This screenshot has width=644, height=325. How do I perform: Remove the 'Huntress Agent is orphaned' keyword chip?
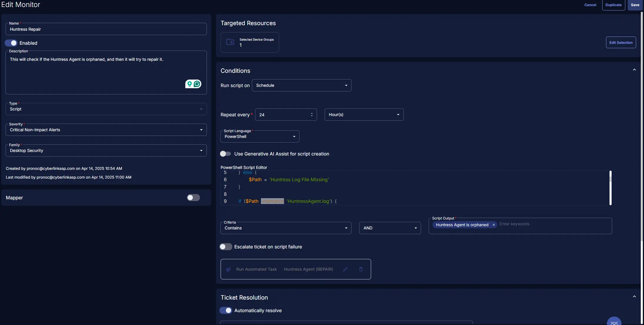494,225
